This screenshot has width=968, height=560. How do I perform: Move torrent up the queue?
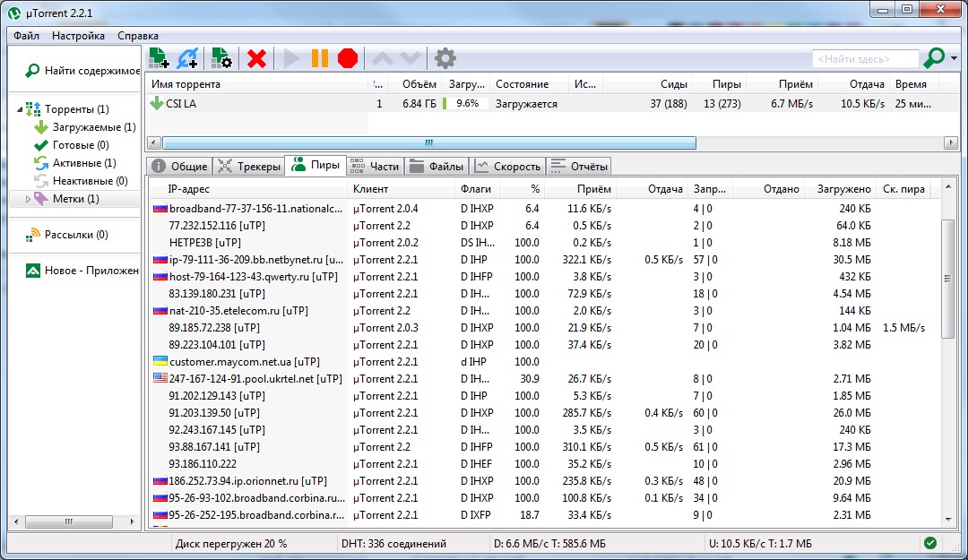(x=383, y=58)
